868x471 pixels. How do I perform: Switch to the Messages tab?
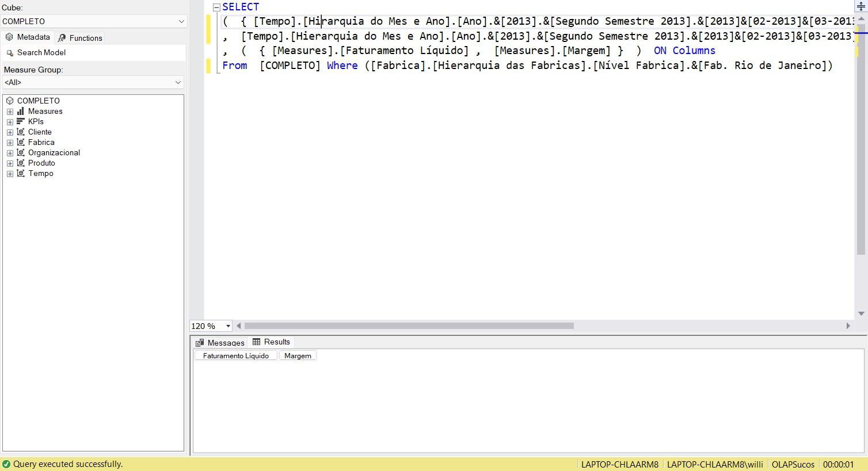click(219, 343)
